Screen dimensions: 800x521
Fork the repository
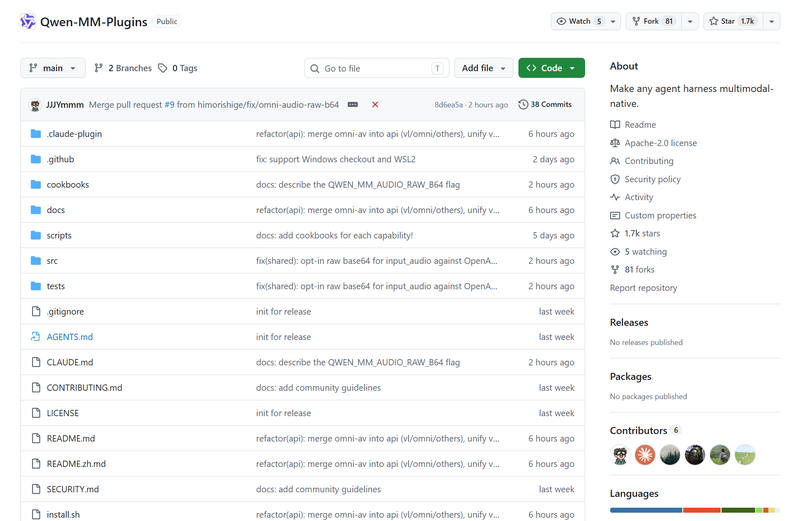click(654, 21)
